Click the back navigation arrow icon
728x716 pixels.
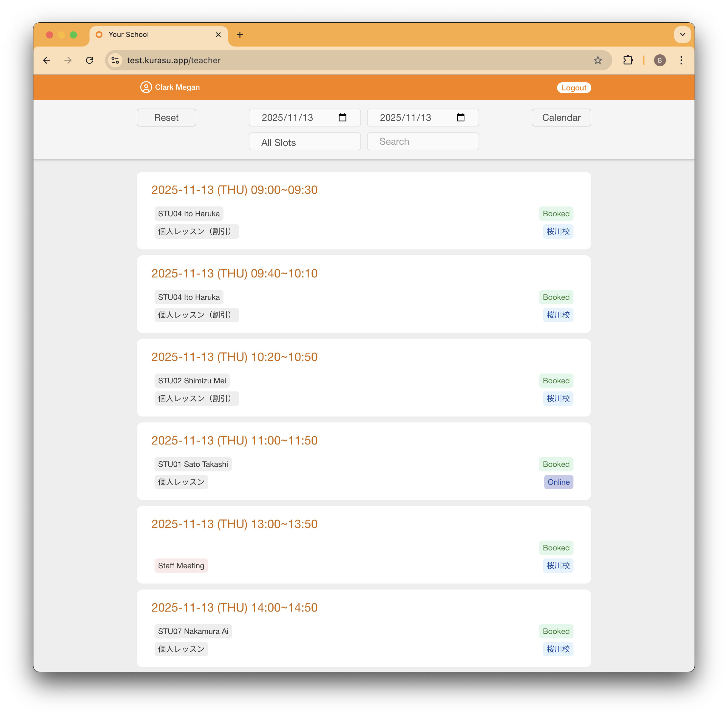[47, 60]
